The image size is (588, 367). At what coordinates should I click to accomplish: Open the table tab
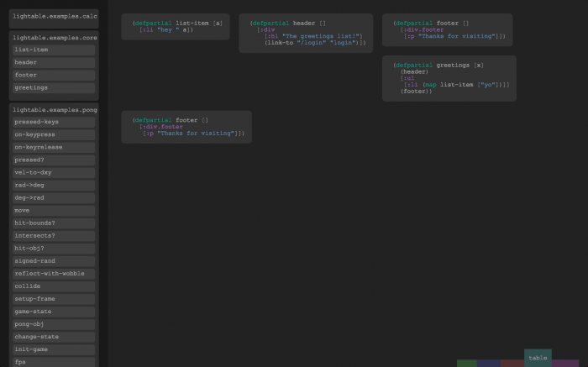coord(538,358)
